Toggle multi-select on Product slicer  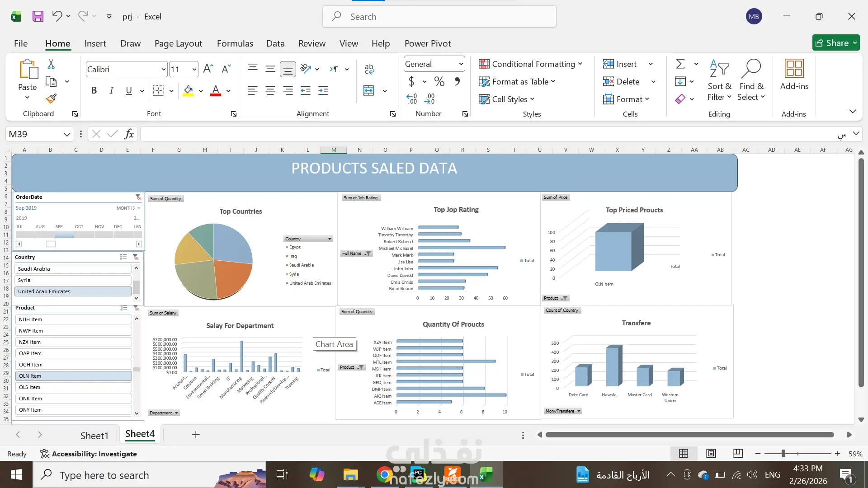pyautogui.click(x=123, y=308)
